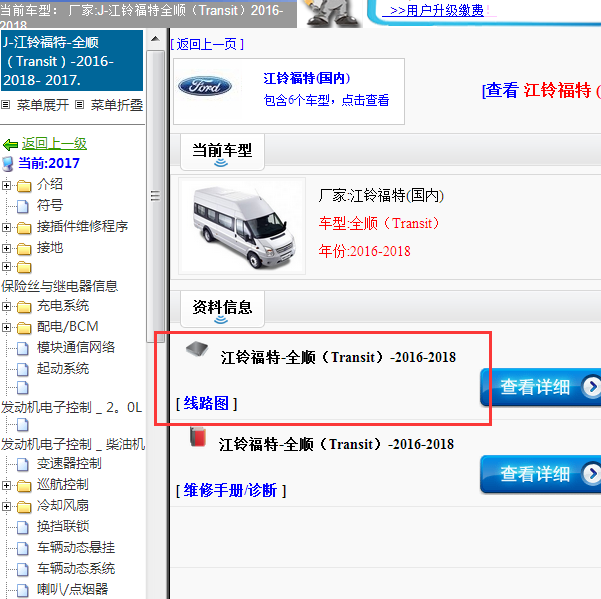Click the document icon beside 喇叭/点烟器
Image resolution: width=601 pixels, height=599 pixels.
(23, 590)
